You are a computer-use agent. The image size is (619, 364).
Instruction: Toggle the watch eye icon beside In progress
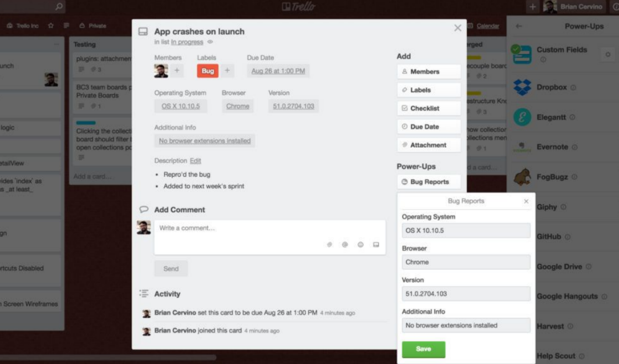click(x=210, y=42)
